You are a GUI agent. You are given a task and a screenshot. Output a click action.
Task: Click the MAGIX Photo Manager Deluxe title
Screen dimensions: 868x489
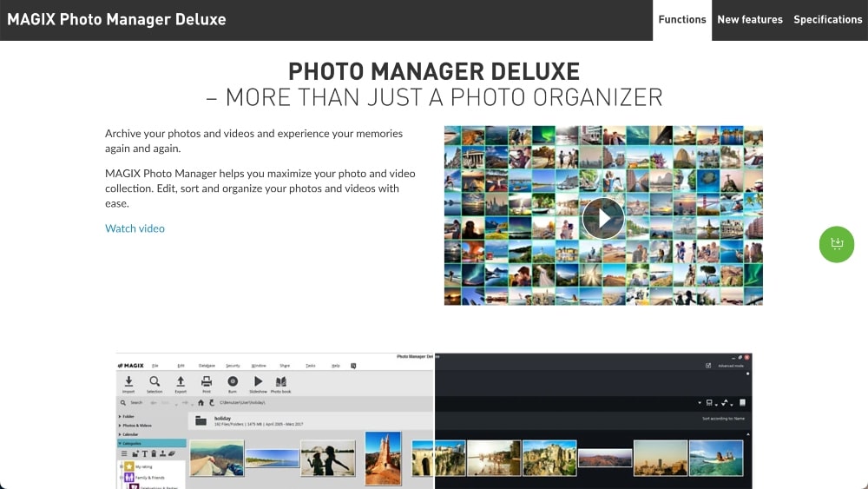point(116,19)
